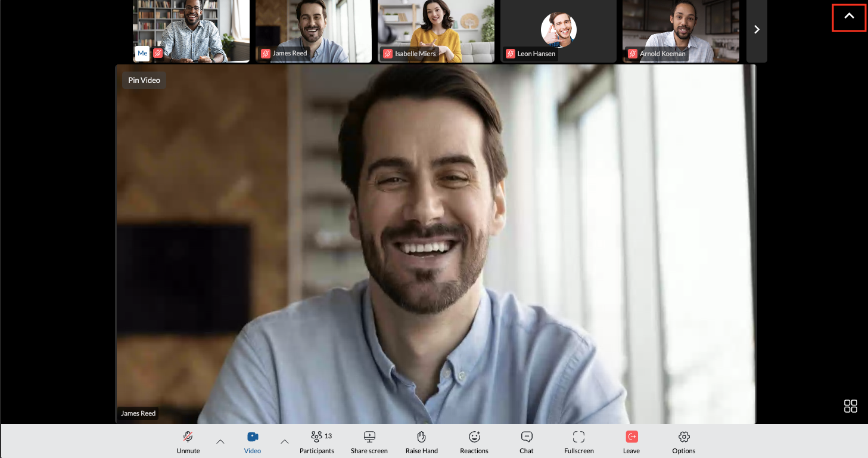868x458 pixels.
Task: Expand video options chevron beside Video
Action: pos(285,442)
